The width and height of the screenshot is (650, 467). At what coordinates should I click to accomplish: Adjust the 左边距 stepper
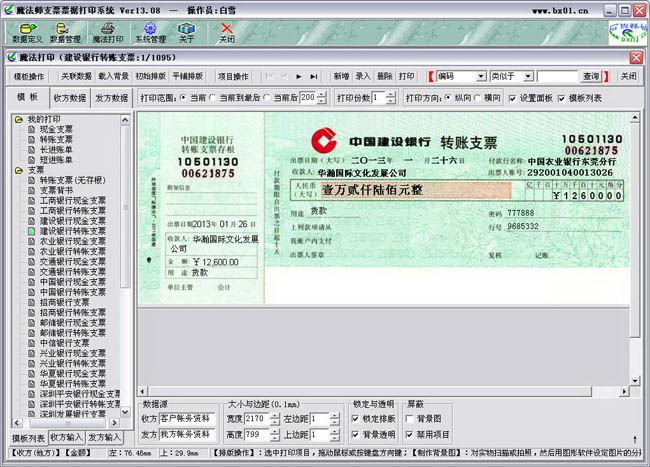(x=335, y=419)
